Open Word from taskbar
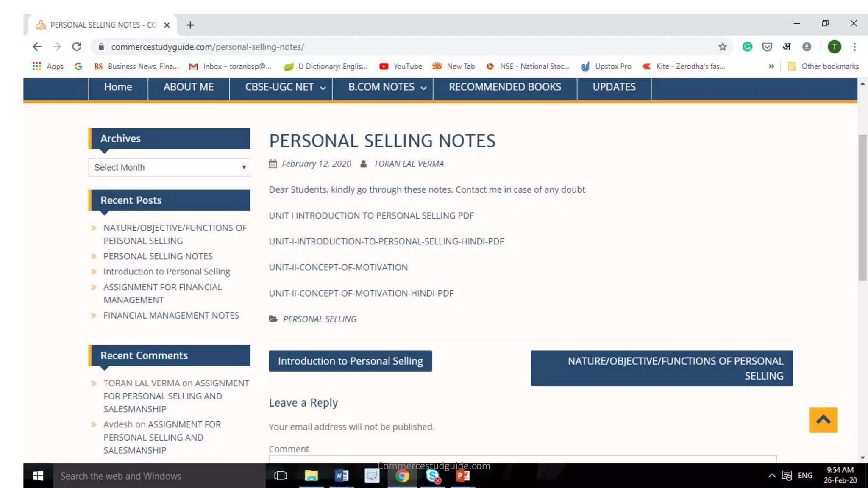868x488 pixels. [342, 476]
